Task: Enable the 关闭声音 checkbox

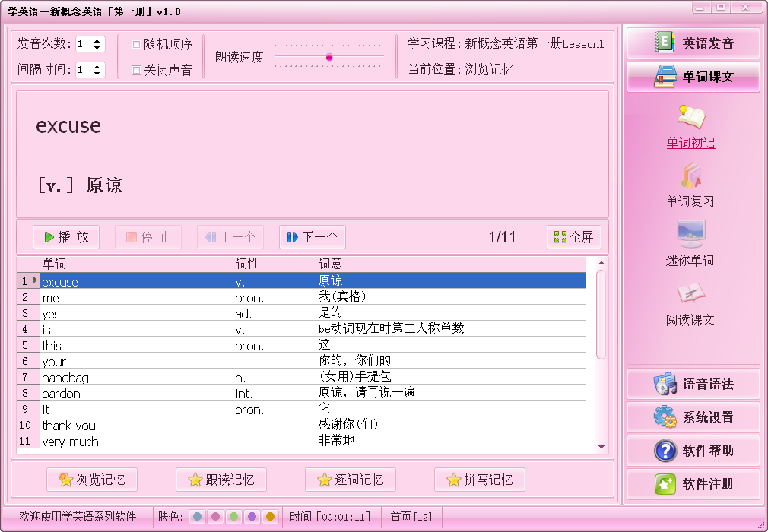Action: (x=137, y=71)
